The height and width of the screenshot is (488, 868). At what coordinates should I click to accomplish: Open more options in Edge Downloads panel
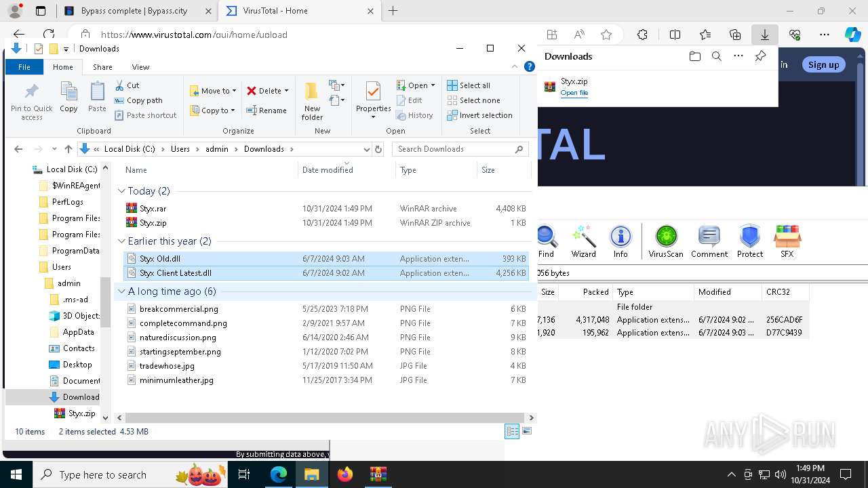(x=738, y=56)
